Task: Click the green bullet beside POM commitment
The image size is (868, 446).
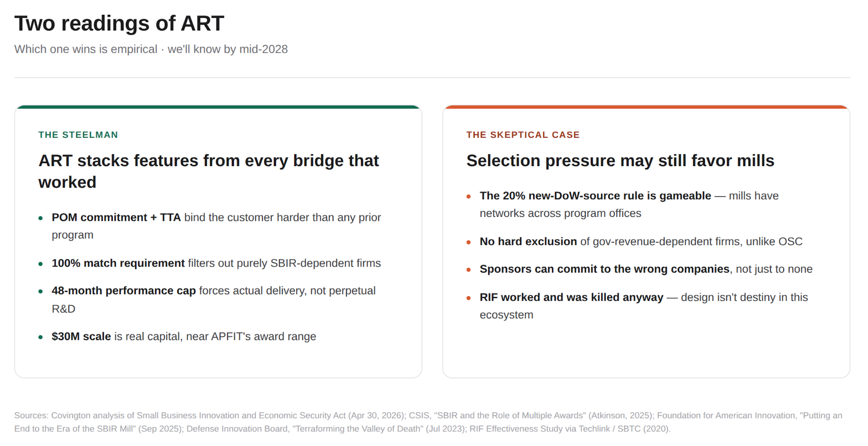Action: (41, 218)
